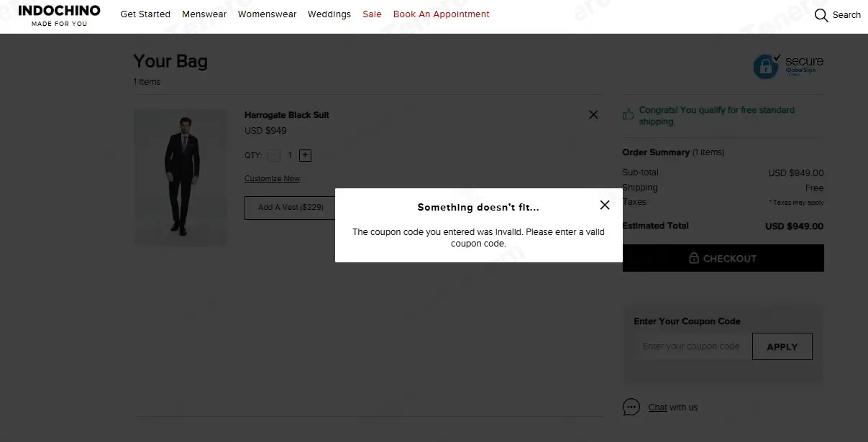Open Book An Appointment link
The height and width of the screenshot is (442, 868).
[442, 14]
